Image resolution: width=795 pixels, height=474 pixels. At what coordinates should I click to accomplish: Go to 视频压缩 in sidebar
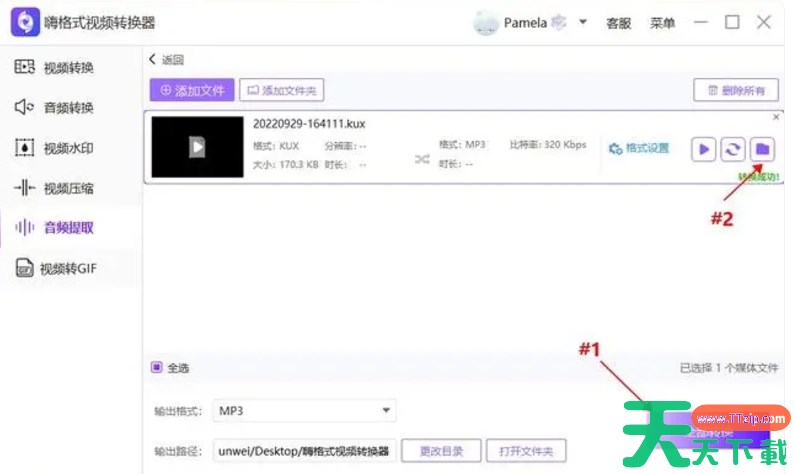point(54,188)
